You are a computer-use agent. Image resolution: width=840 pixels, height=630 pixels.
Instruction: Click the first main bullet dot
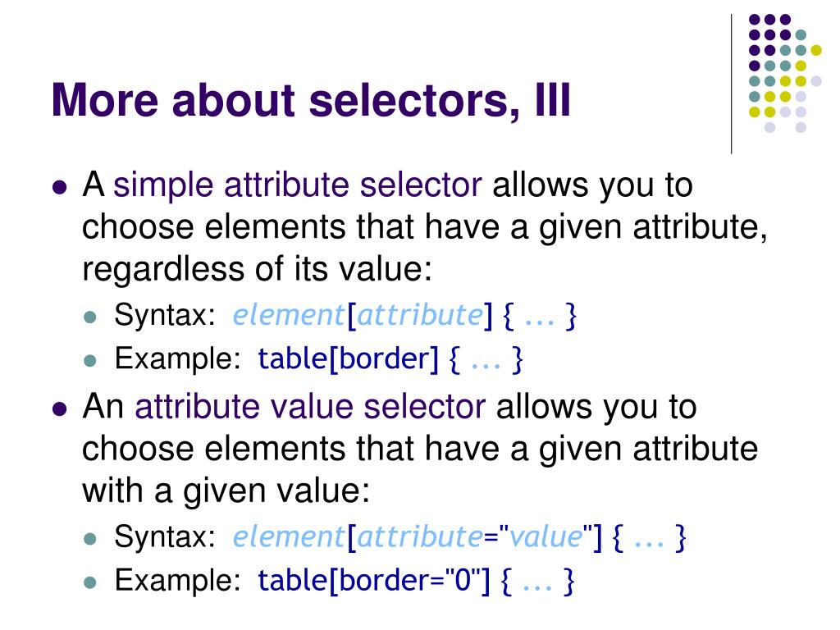click(60, 188)
